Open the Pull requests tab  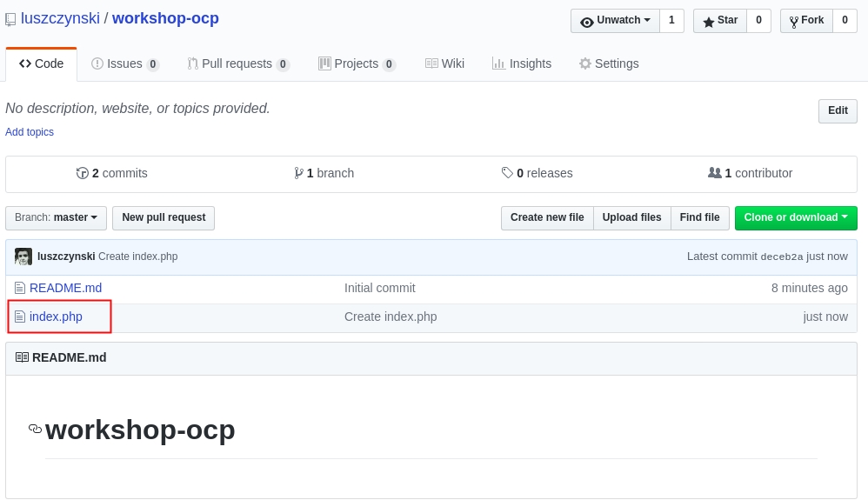[x=237, y=63]
